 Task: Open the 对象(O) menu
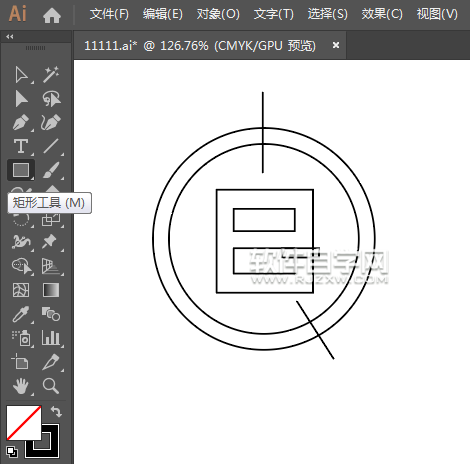pos(218,14)
